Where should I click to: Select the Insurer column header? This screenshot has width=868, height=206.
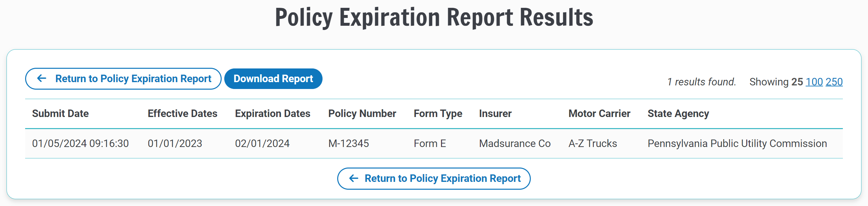[x=496, y=114]
